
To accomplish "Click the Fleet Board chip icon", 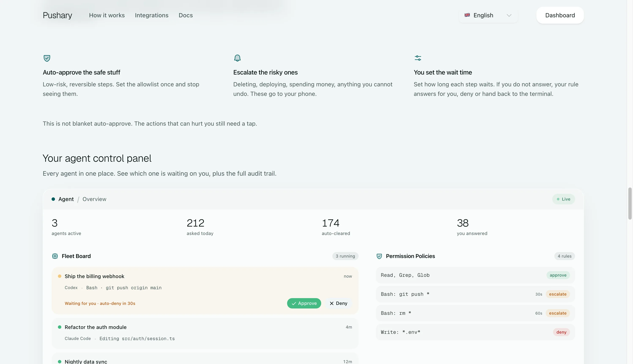I will [x=55, y=256].
